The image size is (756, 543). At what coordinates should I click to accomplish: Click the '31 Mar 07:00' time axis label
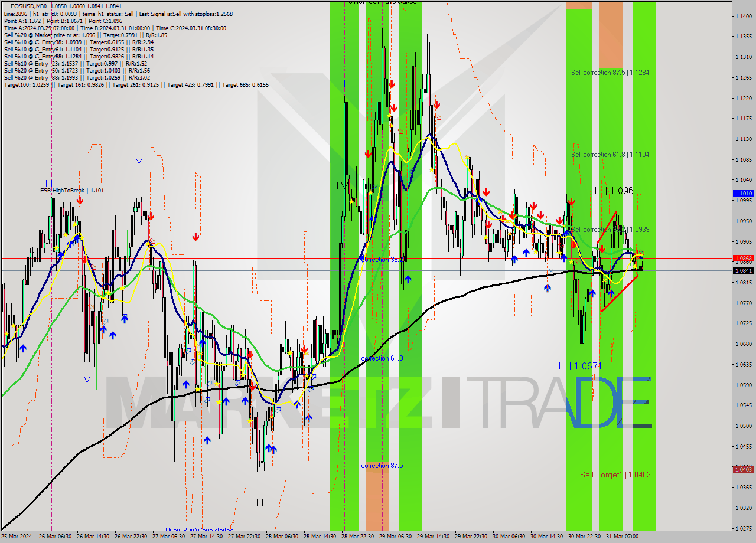(x=623, y=537)
